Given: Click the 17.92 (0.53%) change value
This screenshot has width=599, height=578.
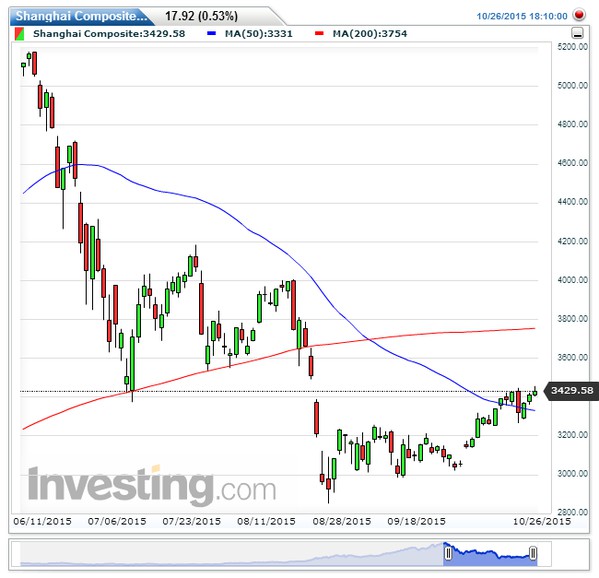Looking at the screenshot, I should [201, 16].
